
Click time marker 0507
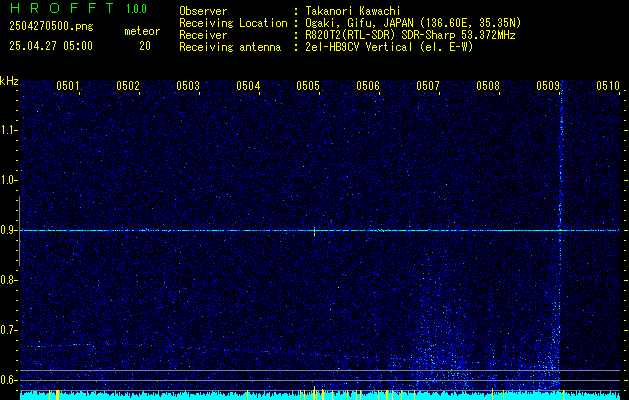tap(428, 86)
